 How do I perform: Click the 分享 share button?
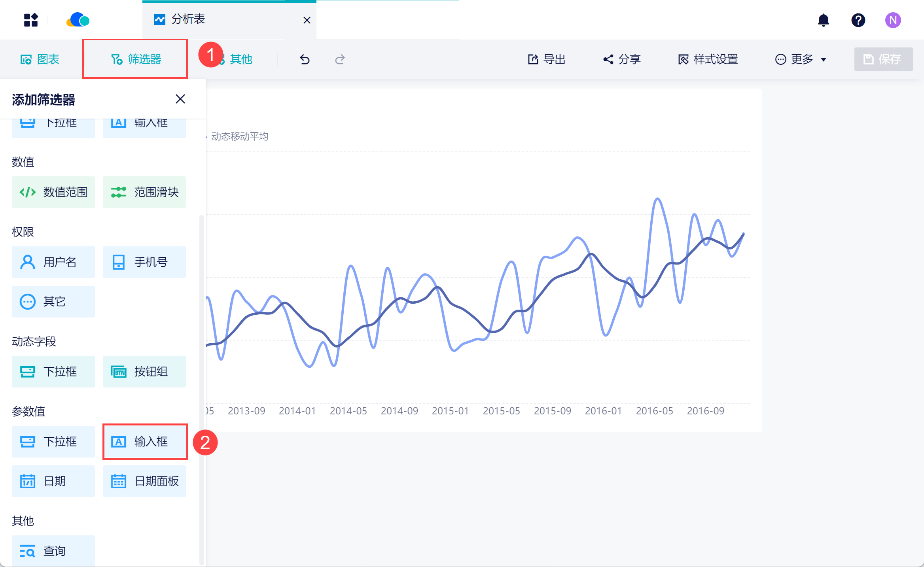click(622, 59)
